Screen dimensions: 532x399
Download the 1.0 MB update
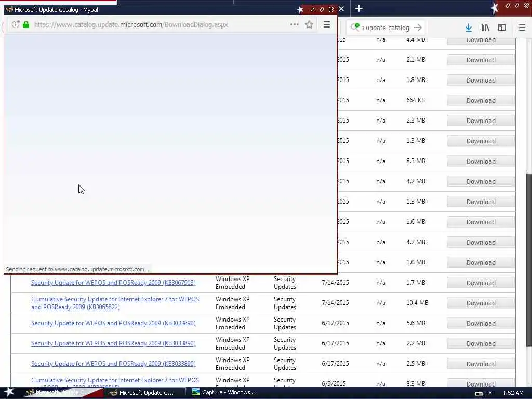click(481, 262)
